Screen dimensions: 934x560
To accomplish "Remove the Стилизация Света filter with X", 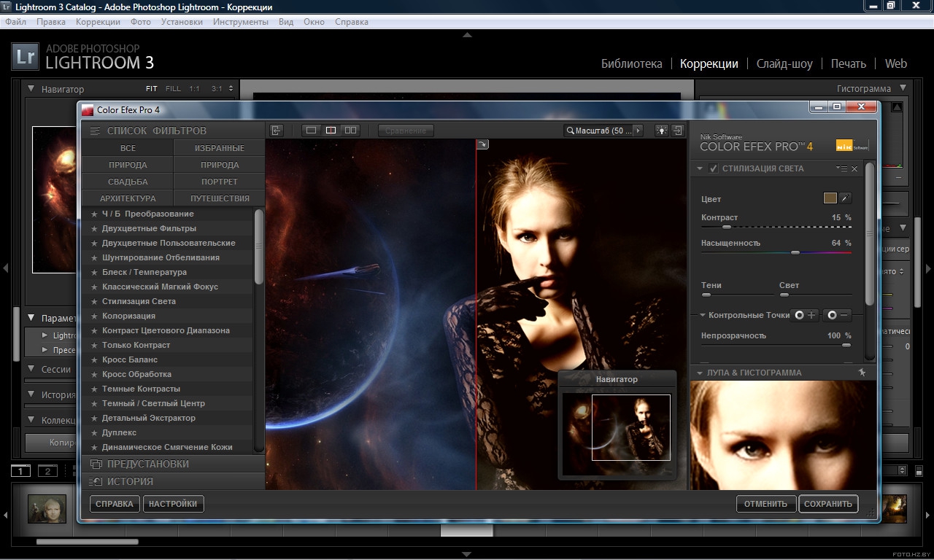I will [x=854, y=168].
